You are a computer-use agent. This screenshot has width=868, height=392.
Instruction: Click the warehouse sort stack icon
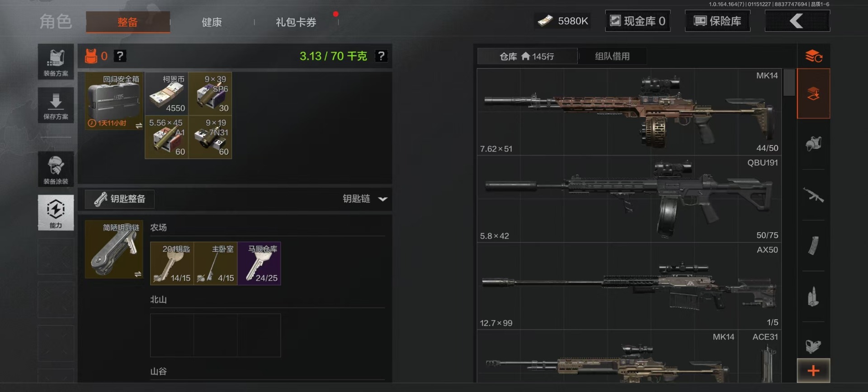point(813,56)
